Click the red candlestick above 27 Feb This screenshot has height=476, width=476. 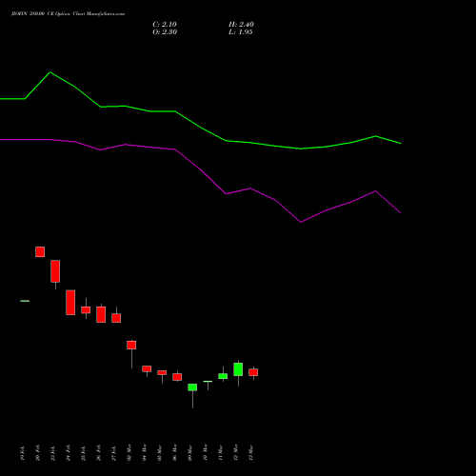tap(116, 318)
